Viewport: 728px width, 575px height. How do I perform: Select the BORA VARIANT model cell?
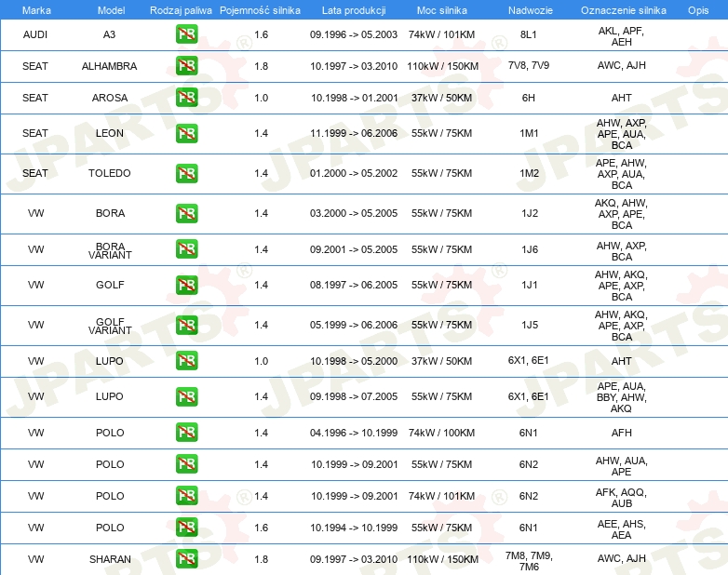pyautogui.click(x=110, y=250)
